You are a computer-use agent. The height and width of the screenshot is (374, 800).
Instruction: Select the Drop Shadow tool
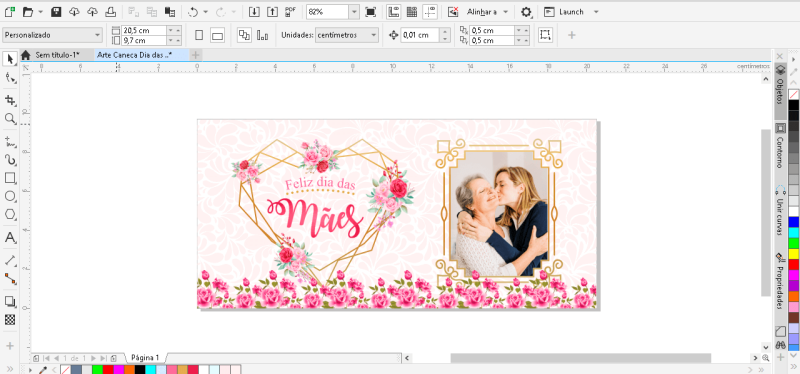10,301
